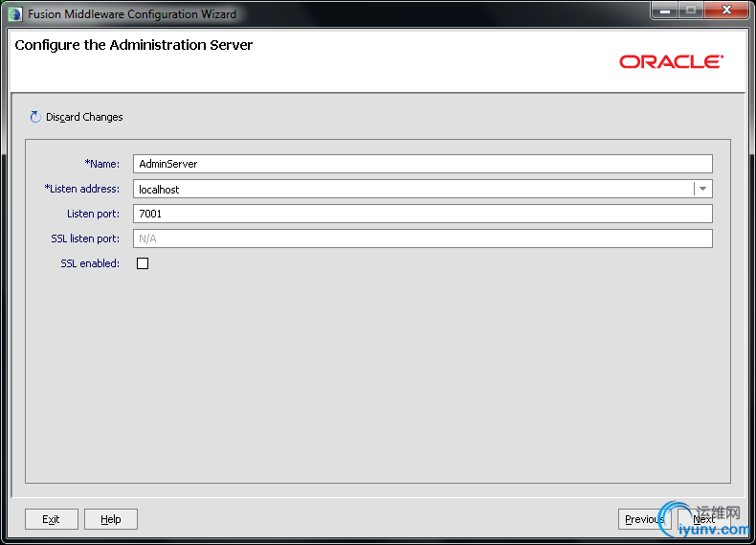This screenshot has width=756, height=545.
Task: Click the Listen port field showing 7001
Action: tap(423, 214)
